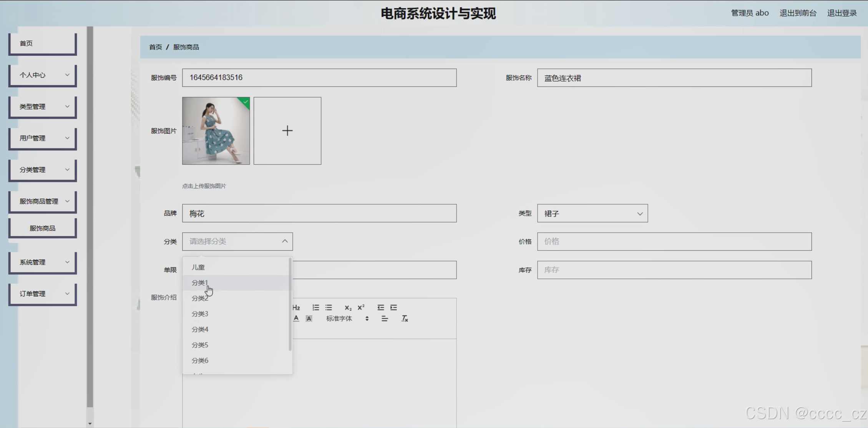
Task: Toggle superscript formatting
Action: (x=361, y=308)
